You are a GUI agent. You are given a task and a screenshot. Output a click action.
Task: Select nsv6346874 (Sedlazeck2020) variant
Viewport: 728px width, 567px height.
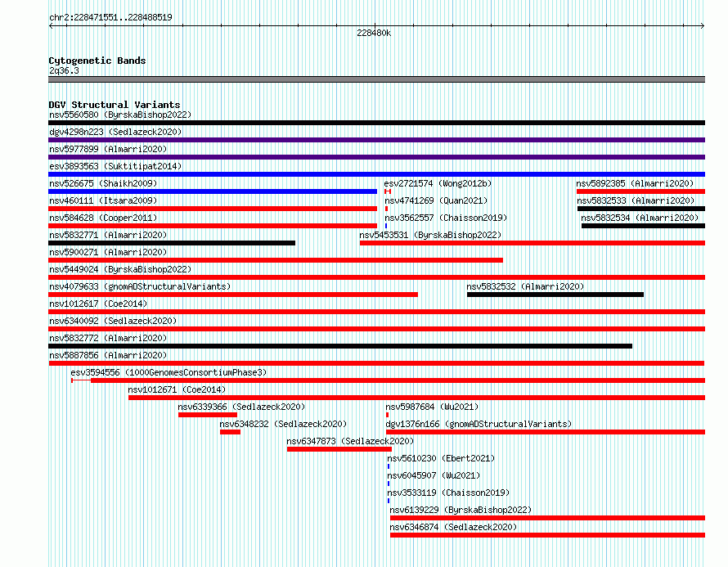453,527
